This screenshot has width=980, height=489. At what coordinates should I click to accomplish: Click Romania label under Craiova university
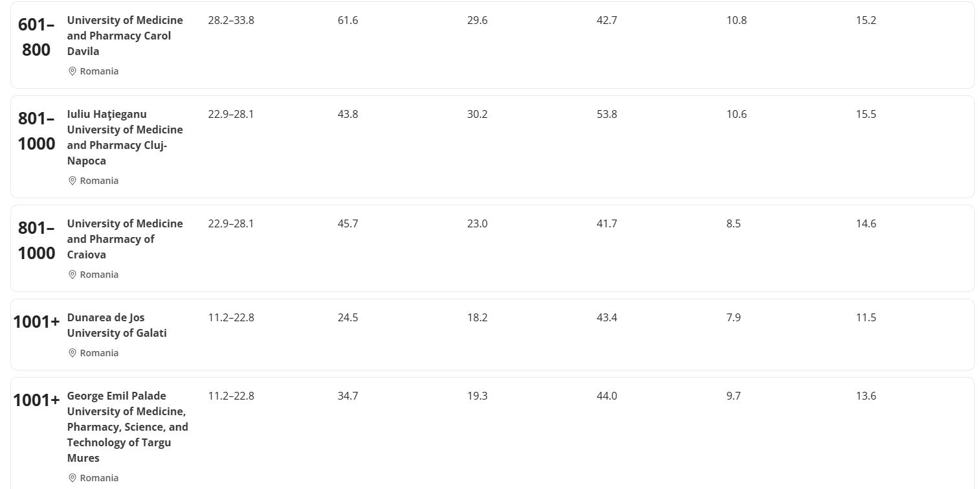coord(99,275)
